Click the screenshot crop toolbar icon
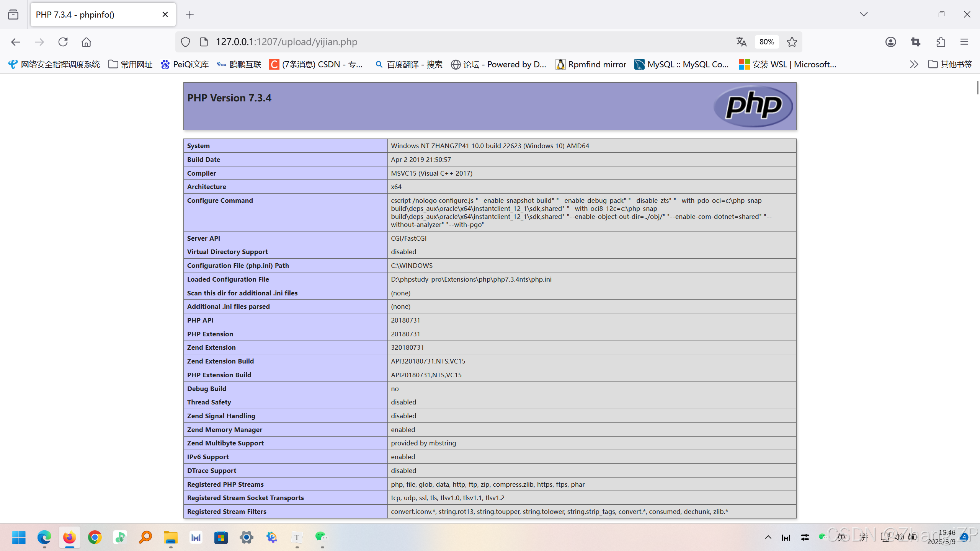 (x=916, y=42)
